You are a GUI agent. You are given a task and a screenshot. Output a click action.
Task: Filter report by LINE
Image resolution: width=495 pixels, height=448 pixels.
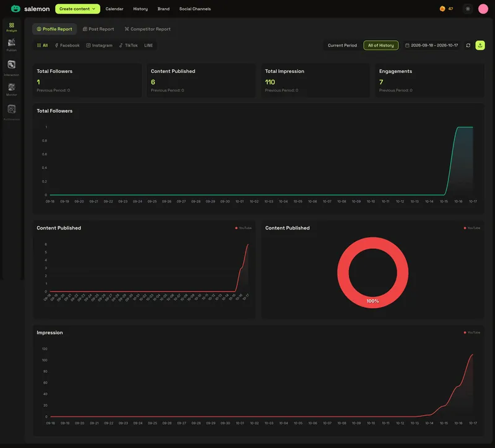click(x=148, y=45)
